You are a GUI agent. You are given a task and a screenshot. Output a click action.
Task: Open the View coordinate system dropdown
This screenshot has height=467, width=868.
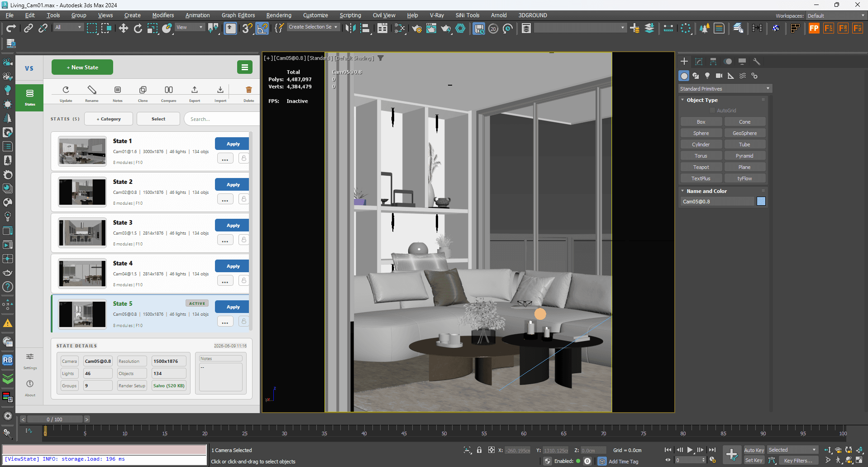pyautogui.click(x=190, y=28)
